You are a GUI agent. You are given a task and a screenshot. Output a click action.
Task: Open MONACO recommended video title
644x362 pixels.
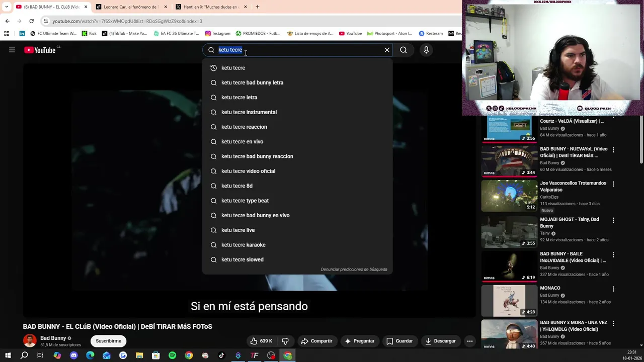[x=550, y=288]
